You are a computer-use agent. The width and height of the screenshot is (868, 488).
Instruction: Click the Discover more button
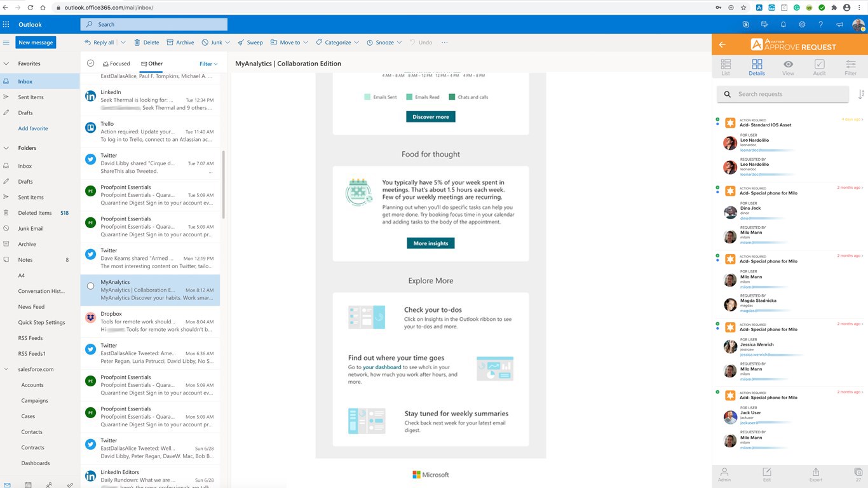[431, 117]
